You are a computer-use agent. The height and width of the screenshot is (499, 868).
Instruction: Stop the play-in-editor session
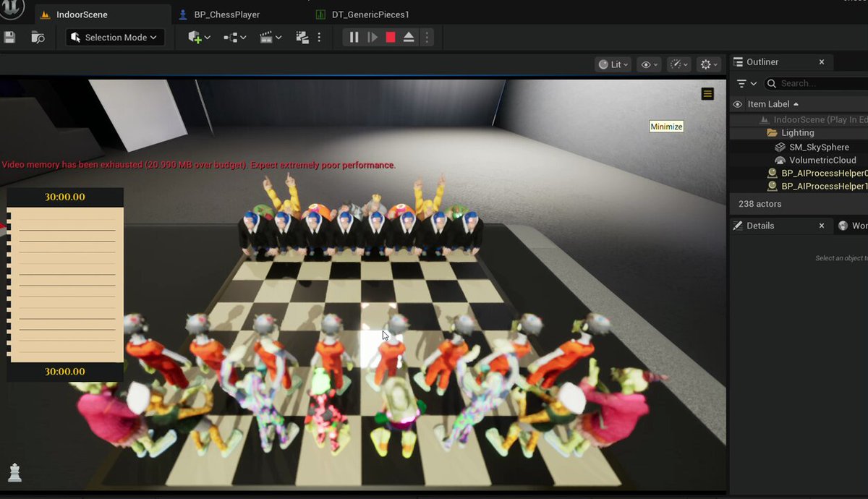point(391,37)
